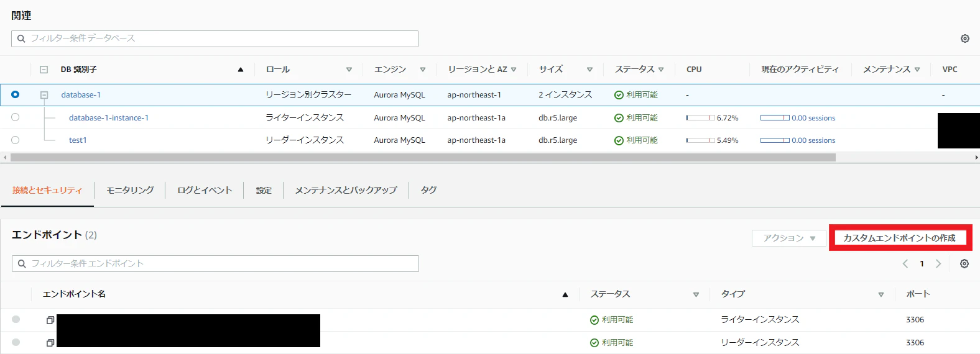Image resolution: width=980 pixels, height=354 pixels.
Task: Click リーダーインスタンス type in endpoints table
Action: pos(760,343)
